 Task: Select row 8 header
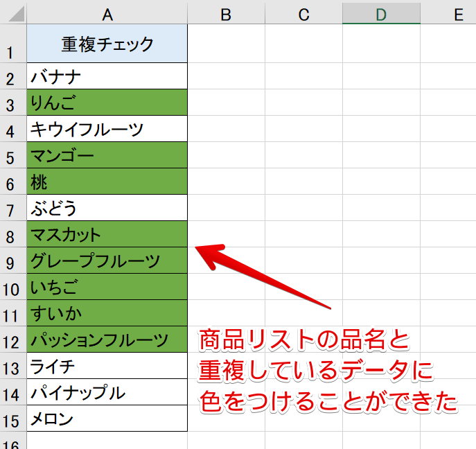tap(12, 236)
